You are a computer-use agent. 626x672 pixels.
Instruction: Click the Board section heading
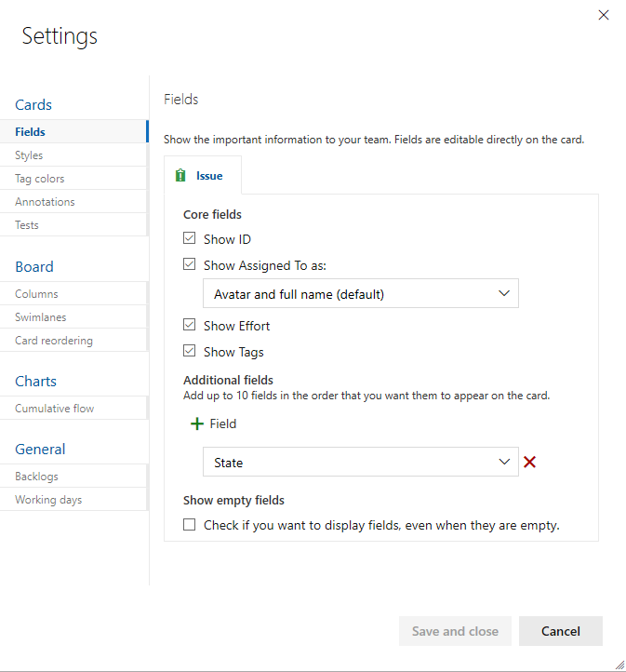pos(34,266)
